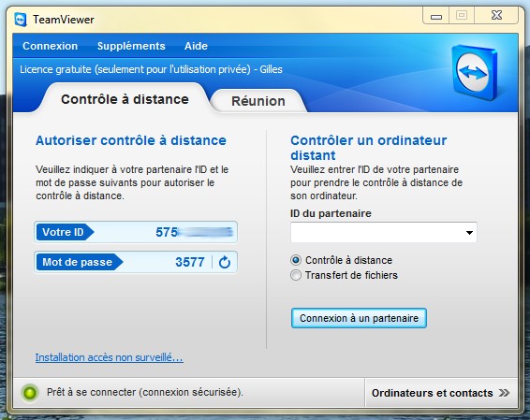The width and height of the screenshot is (530, 420).
Task: Switch to the Contrôle à distance tab
Action: 125,99
